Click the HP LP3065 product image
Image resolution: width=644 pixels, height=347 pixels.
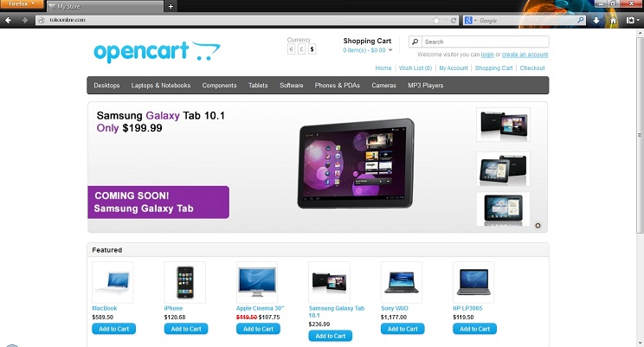point(473,282)
